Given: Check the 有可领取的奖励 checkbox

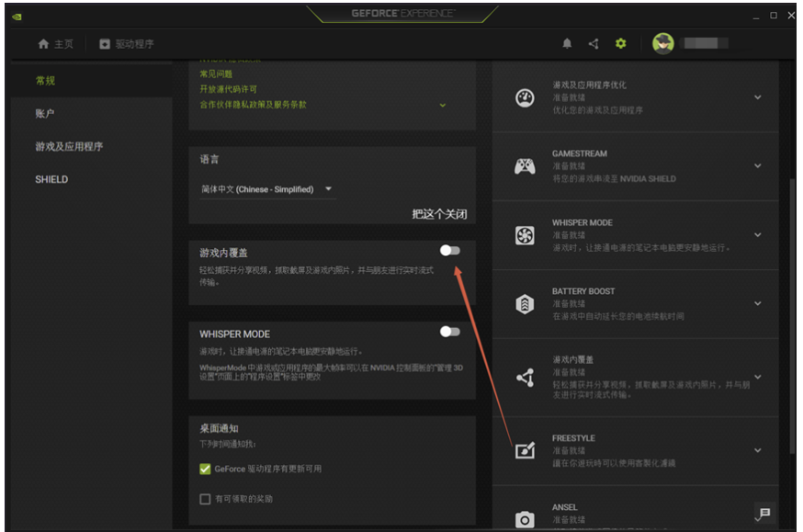Looking at the screenshot, I should (205, 499).
